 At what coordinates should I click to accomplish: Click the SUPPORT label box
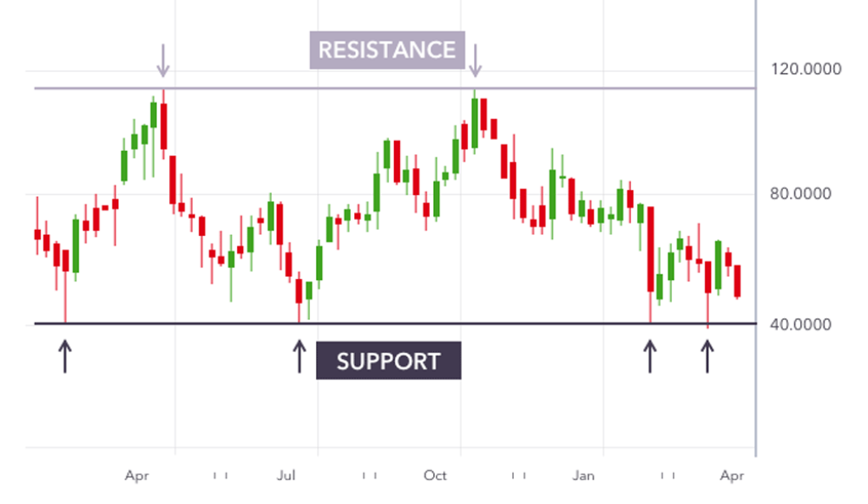pos(389,361)
